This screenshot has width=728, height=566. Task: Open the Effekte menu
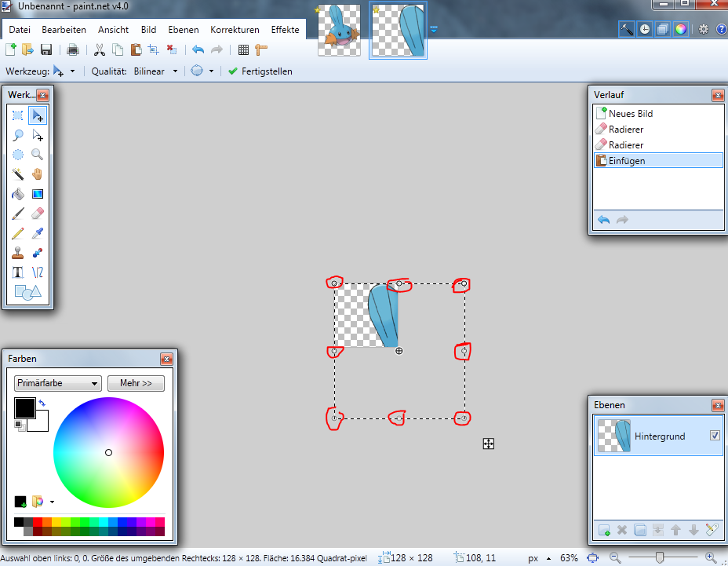[x=285, y=30]
